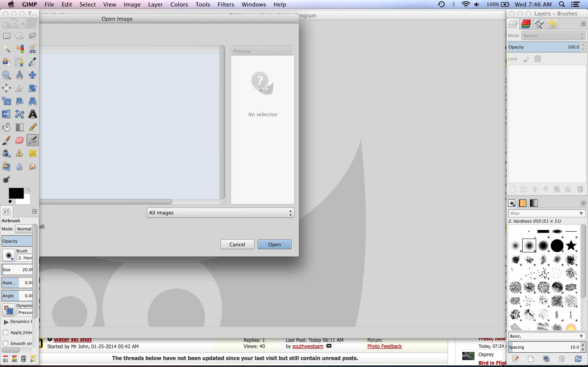Select the Text tool

(x=33, y=114)
